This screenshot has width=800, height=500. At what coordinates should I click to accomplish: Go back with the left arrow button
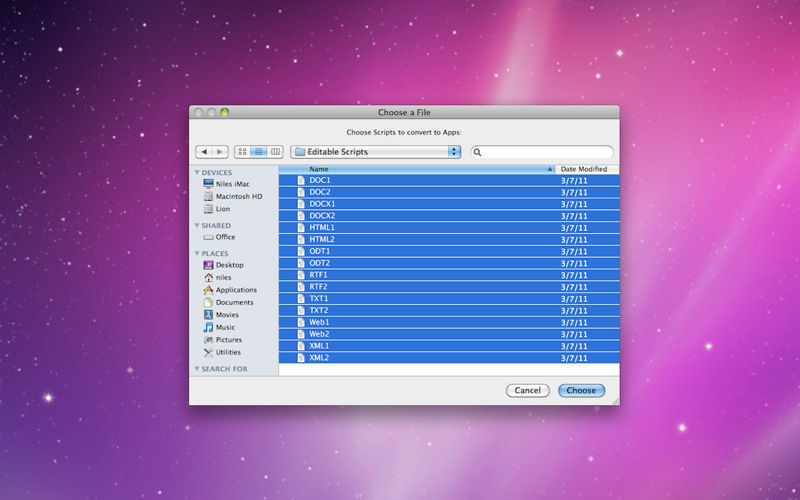coord(204,152)
